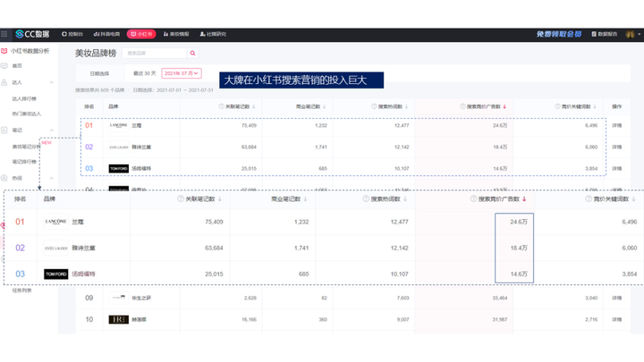Select the highlighted 小红书 nav pill
This screenshot has width=644, height=362.
point(141,34)
